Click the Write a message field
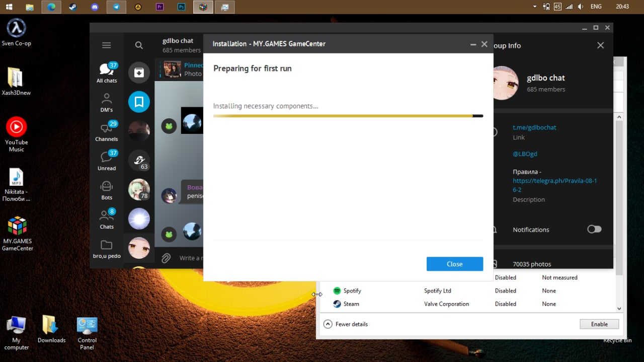Screen dimensions: 644x362 click(191, 258)
